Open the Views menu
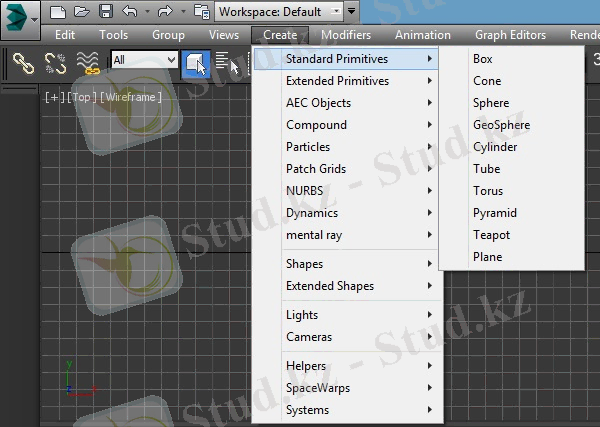The image size is (600, 427). tap(224, 35)
